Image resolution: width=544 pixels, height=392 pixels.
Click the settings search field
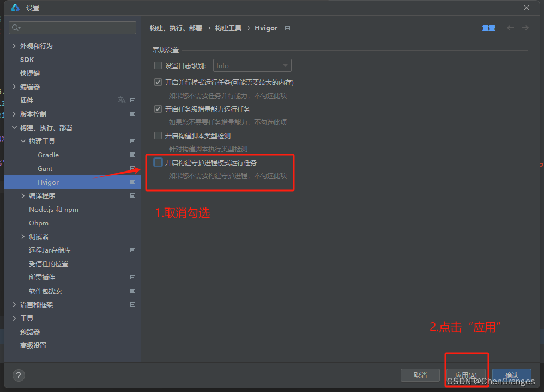click(72, 27)
